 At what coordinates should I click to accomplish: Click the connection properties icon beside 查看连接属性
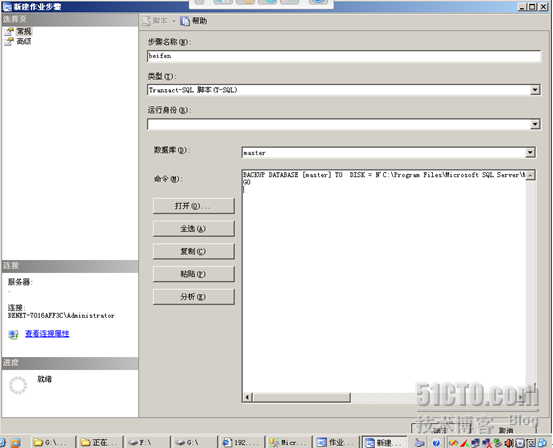click(13, 334)
